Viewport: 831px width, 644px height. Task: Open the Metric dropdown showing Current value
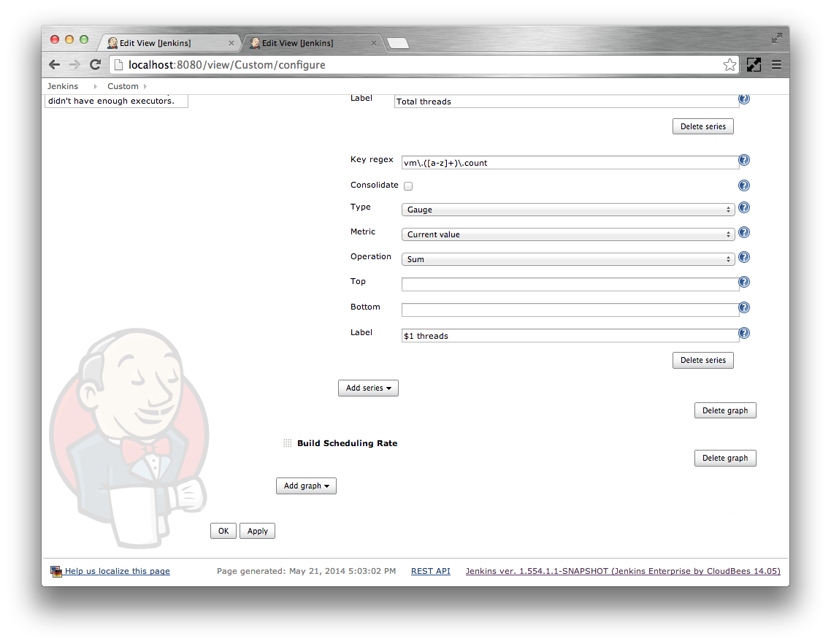(568, 234)
